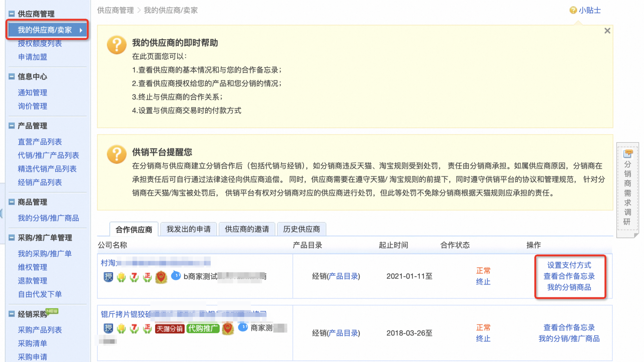
Task: Click 供应商管理 in the breadcrumb
Action: click(115, 10)
